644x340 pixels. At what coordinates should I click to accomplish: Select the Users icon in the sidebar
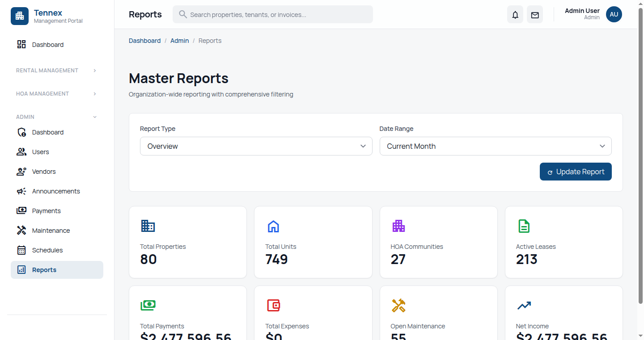(x=21, y=151)
